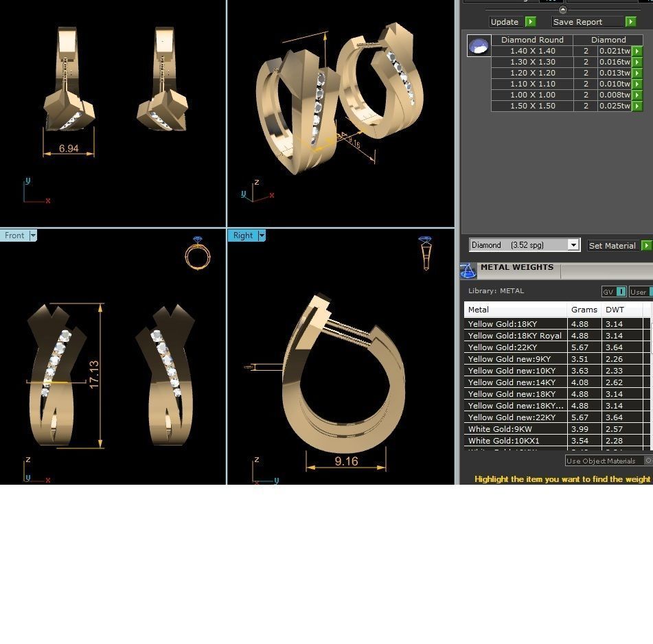Click the green arrow beside Save Report
653x644 pixels.
630,22
